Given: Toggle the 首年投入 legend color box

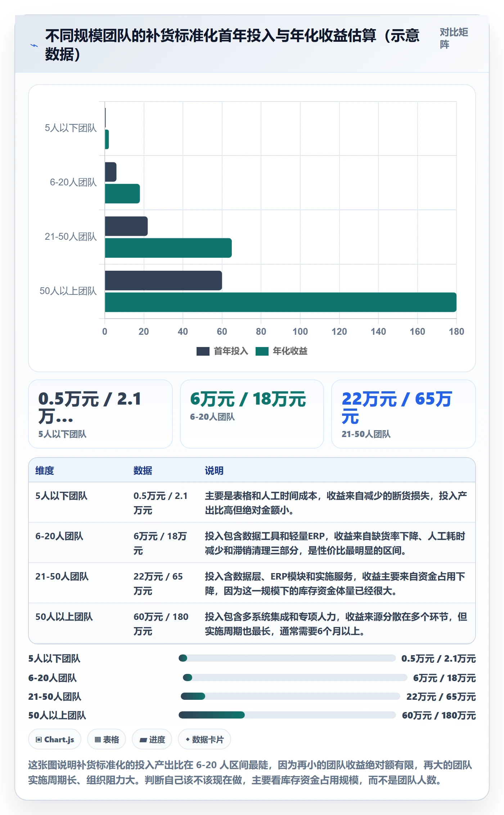Looking at the screenshot, I should pos(203,351).
